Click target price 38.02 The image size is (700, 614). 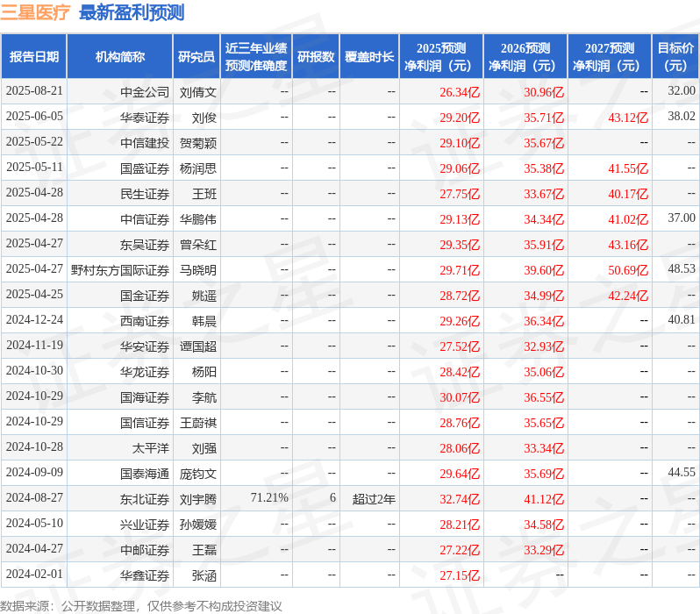coord(682,117)
